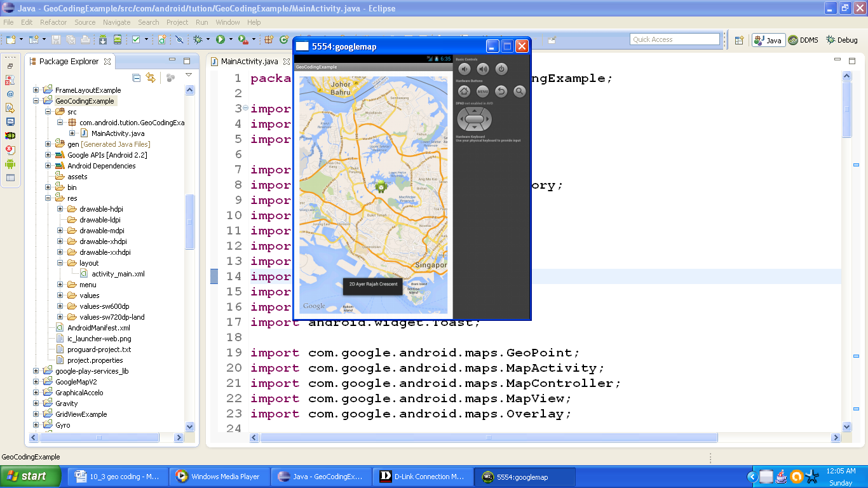Toggle Link with Editor in Package Explorer
The height and width of the screenshot is (488, 868).
click(151, 78)
